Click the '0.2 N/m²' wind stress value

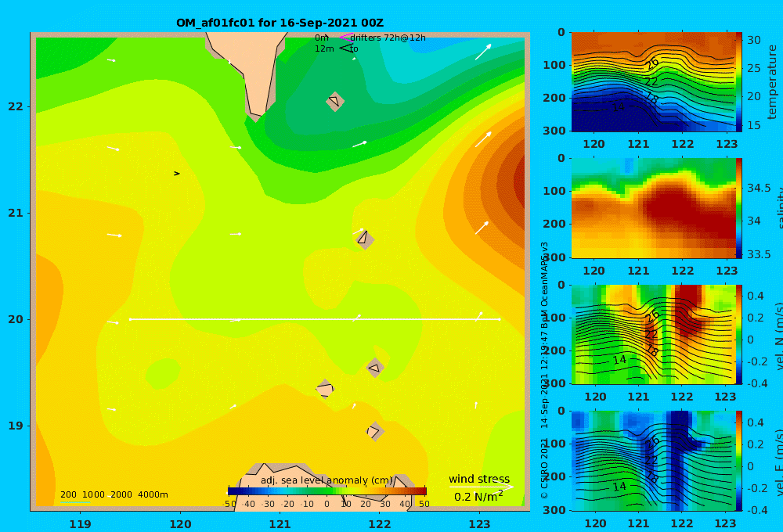478,497
